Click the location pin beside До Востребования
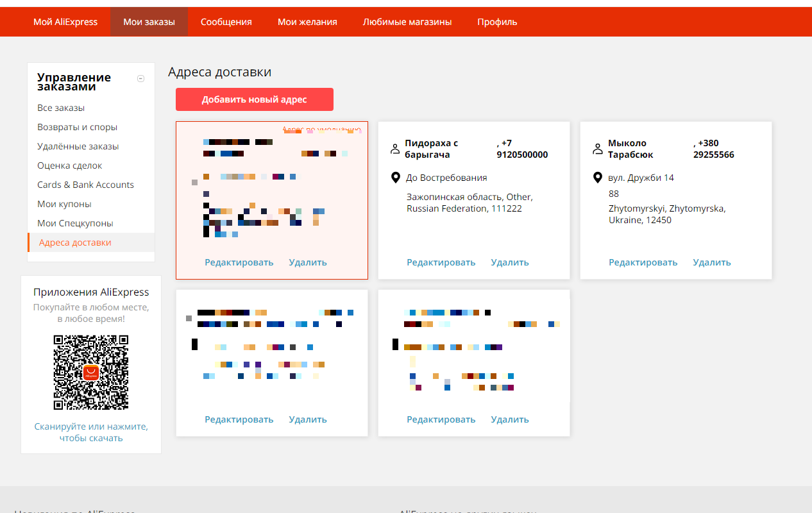Screen dimensions: 812x513 (x=395, y=178)
